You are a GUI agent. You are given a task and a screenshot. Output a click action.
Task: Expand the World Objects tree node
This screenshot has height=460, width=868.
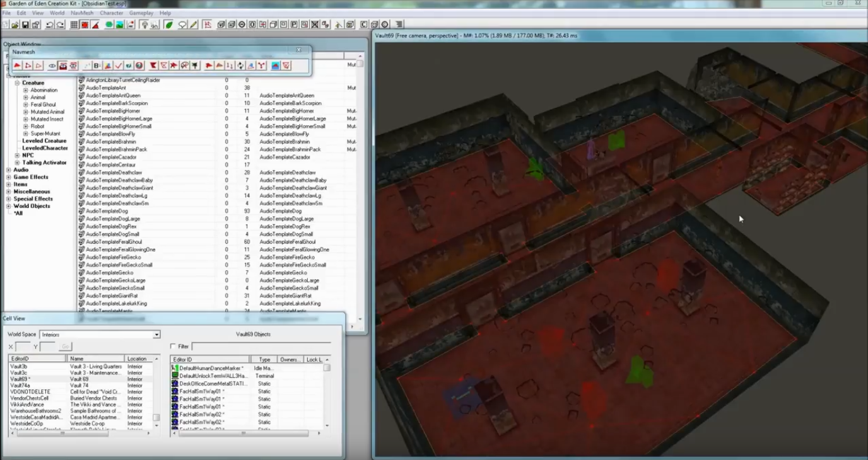pos(9,206)
